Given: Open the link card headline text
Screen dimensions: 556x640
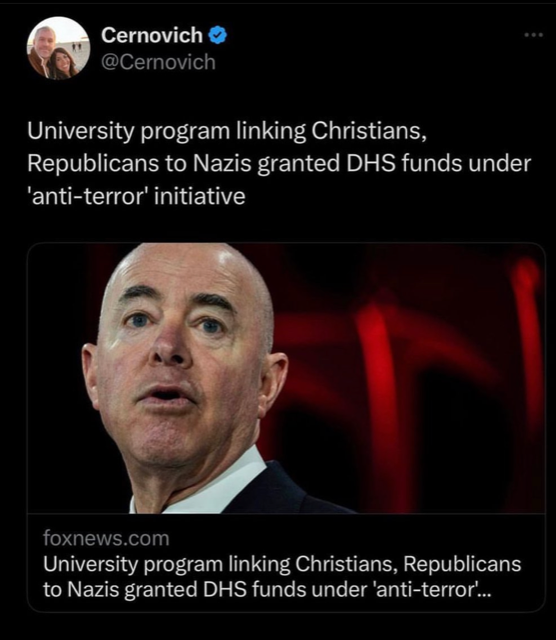Looking at the screenshot, I should click(x=282, y=576).
